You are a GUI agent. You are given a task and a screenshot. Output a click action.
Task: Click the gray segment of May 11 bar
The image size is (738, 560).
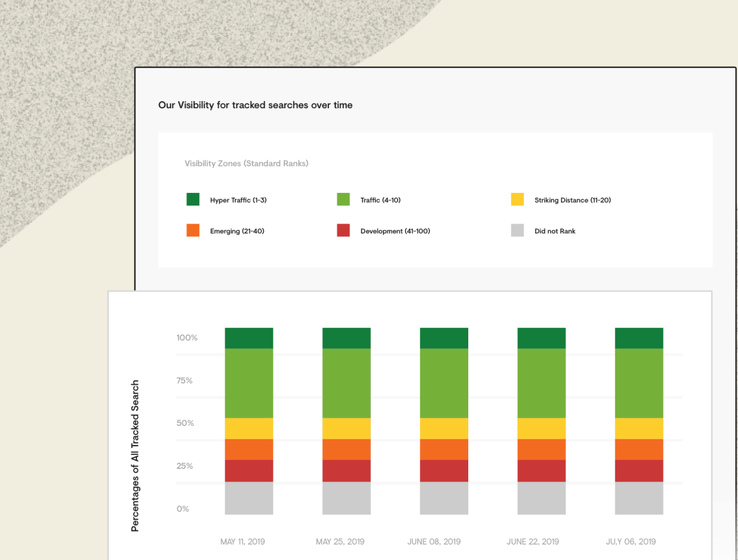point(249,498)
